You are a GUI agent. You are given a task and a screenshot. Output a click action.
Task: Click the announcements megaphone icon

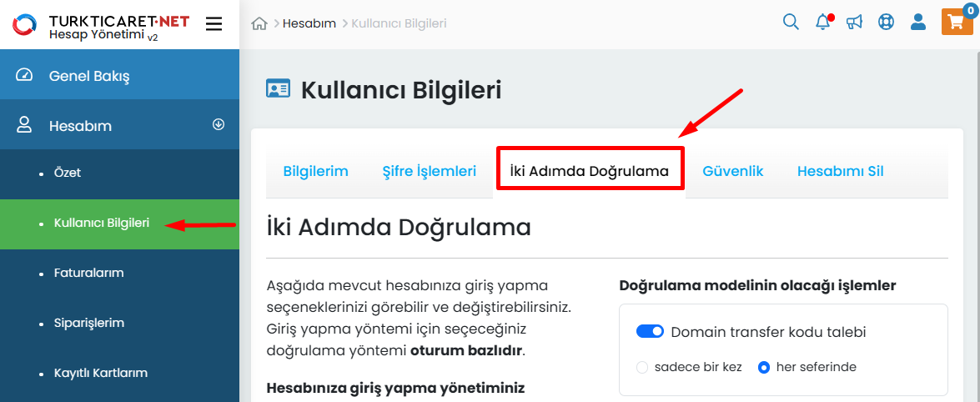point(854,23)
